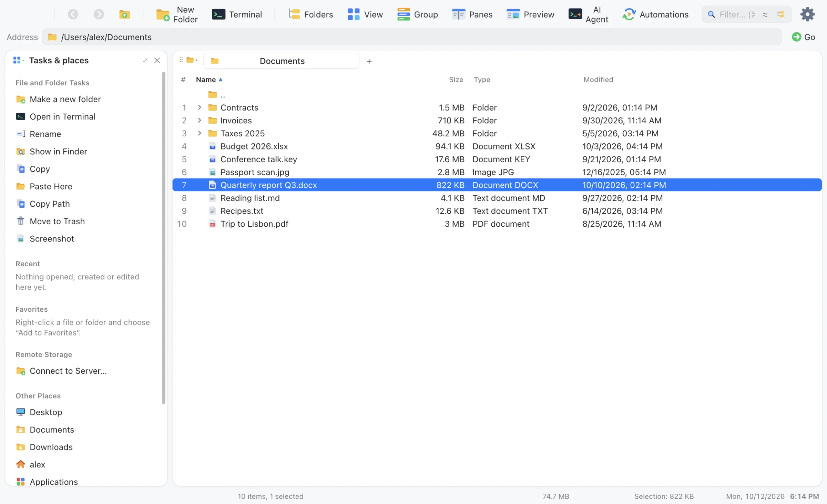Open the Group toolbar option

click(418, 14)
